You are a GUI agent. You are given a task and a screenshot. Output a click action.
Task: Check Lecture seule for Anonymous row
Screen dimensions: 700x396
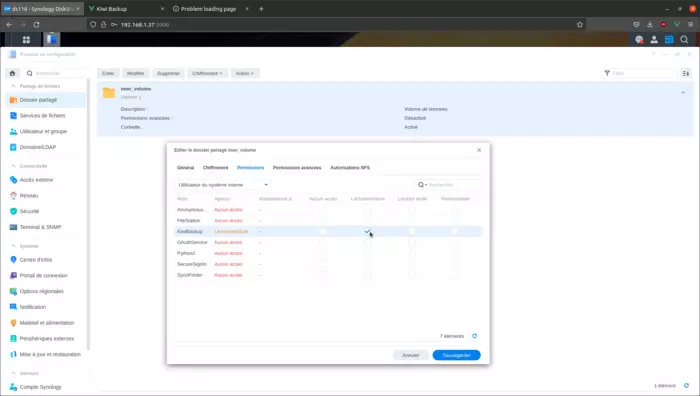412,209
